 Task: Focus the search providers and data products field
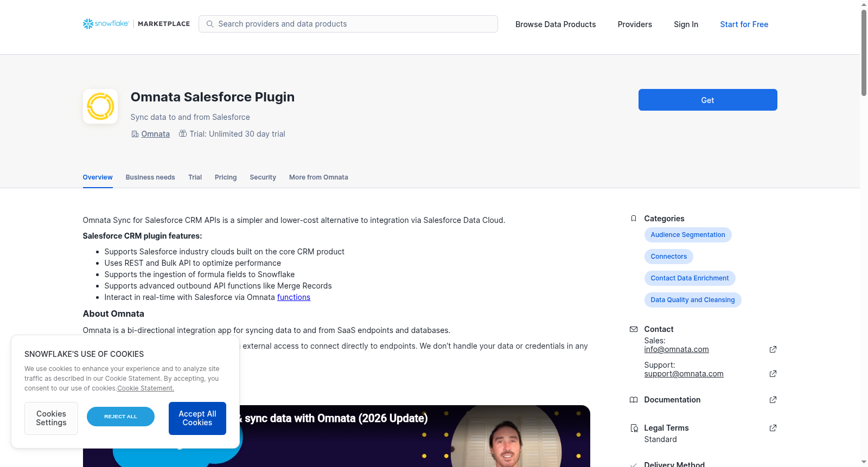tap(348, 24)
